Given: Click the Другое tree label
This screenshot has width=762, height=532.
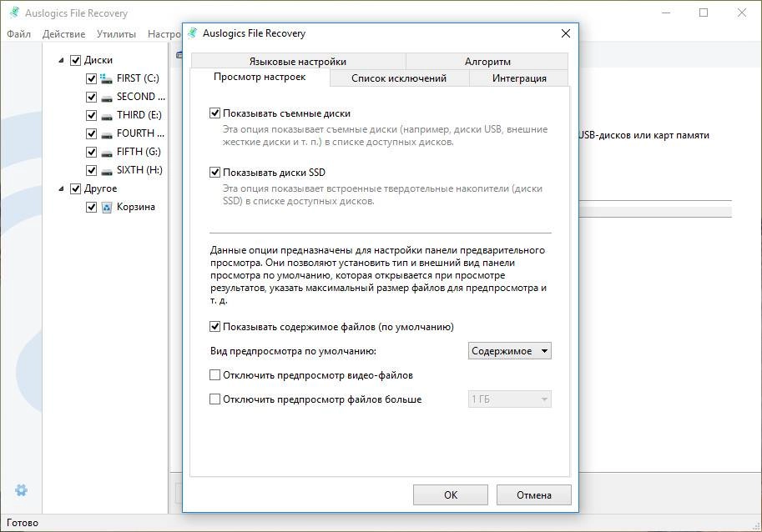Looking at the screenshot, I should 101,188.
